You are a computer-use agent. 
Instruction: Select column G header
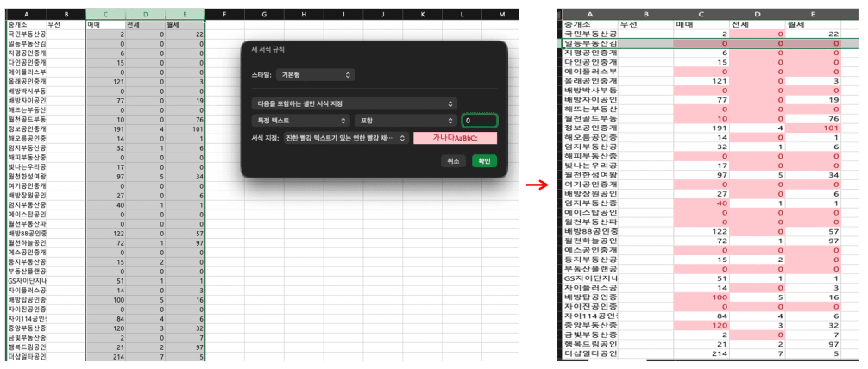(264, 14)
